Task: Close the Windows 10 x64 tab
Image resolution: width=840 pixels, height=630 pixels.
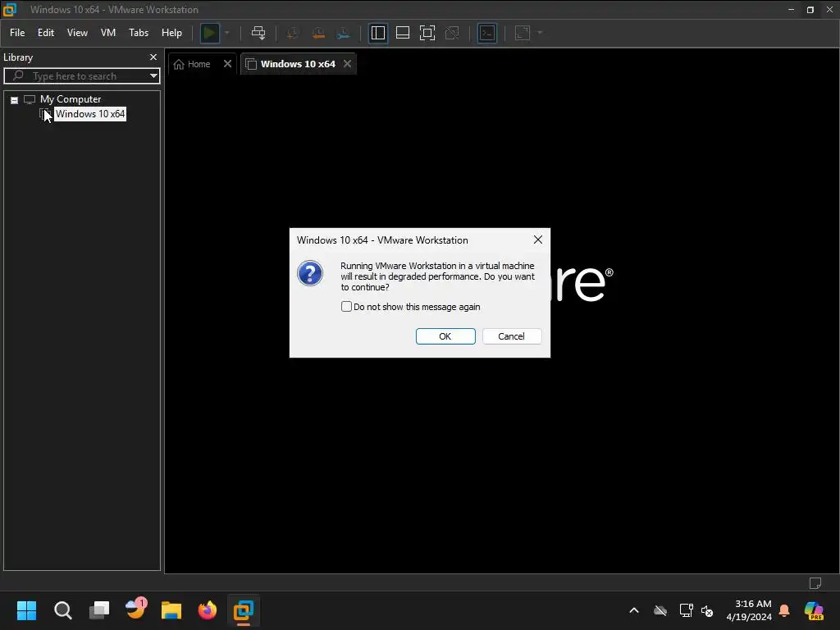Action: pyautogui.click(x=348, y=64)
